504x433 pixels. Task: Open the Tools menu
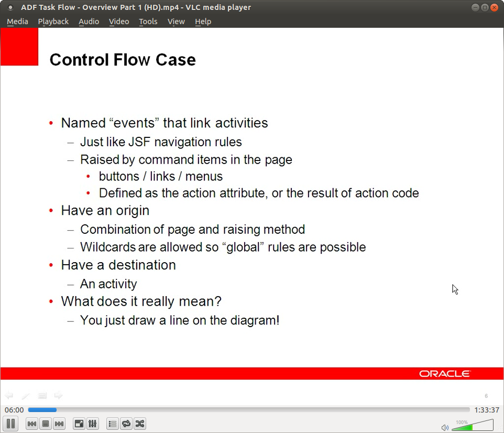click(148, 21)
